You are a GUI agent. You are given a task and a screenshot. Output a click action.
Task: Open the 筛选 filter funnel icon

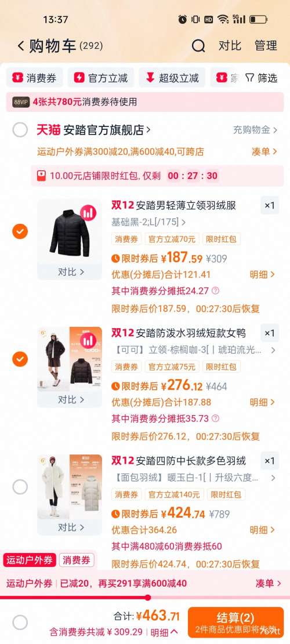[x=249, y=78]
